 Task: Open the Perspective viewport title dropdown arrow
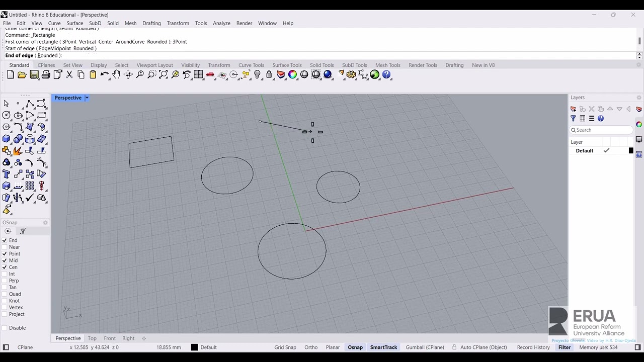(x=87, y=98)
